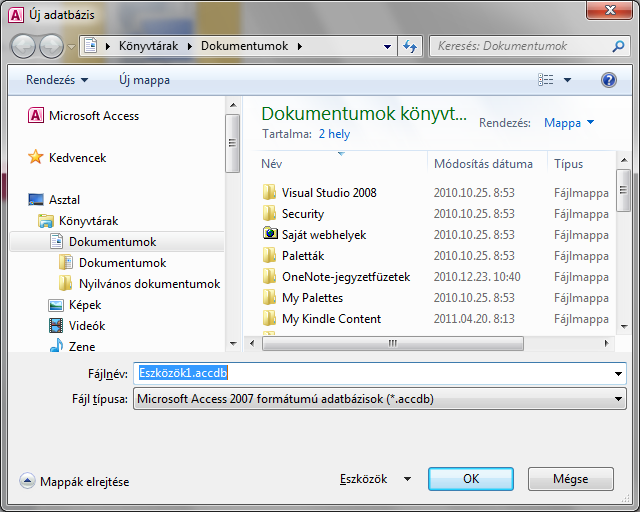Click the file list vertical scrollbar thumb
This screenshot has height=512, width=640.
tap(624, 190)
